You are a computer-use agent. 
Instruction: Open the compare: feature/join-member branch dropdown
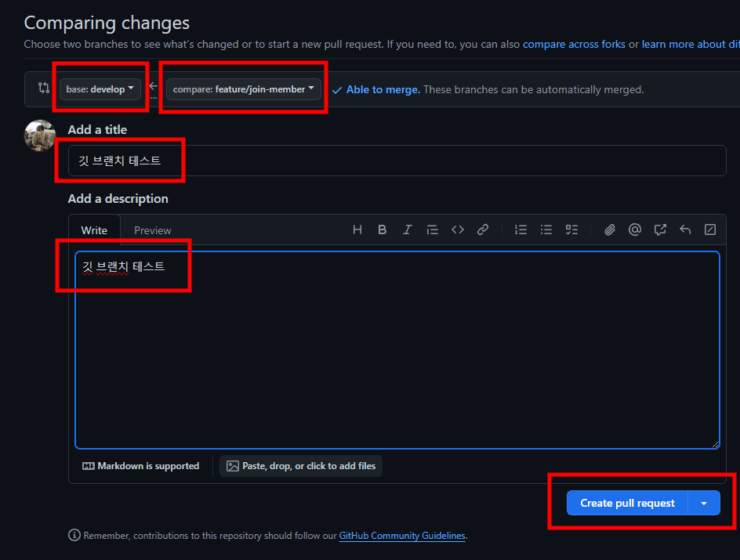[x=244, y=89]
